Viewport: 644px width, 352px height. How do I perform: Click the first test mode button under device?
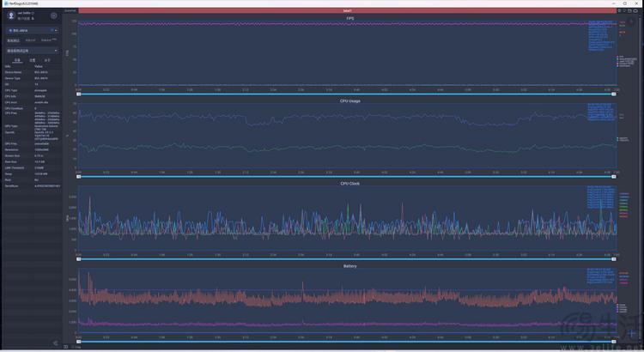(13, 40)
